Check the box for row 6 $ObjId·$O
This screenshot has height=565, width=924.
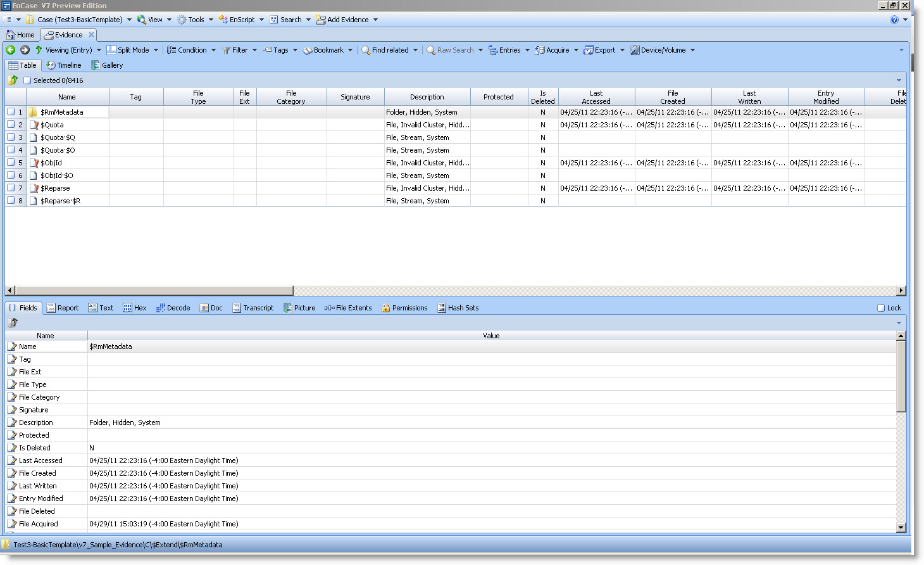[11, 175]
